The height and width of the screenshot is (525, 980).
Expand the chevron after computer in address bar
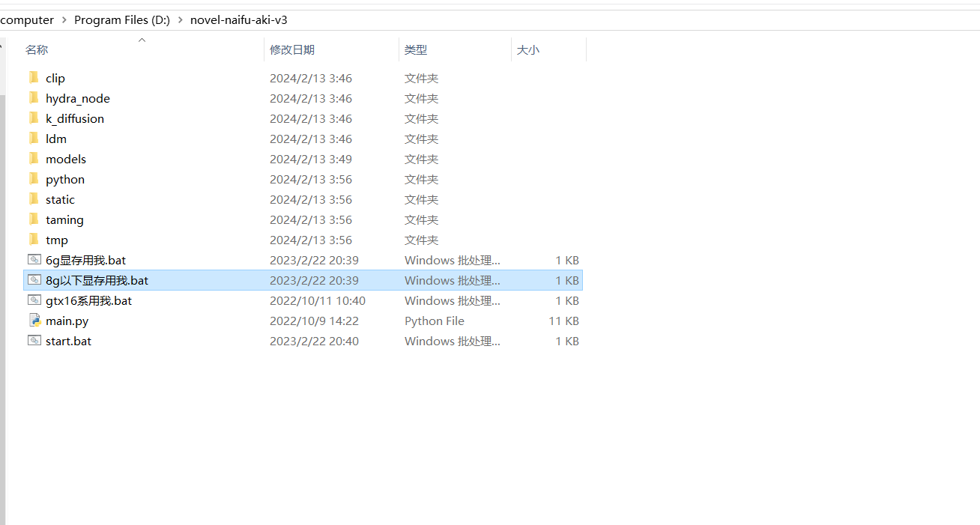[64, 20]
